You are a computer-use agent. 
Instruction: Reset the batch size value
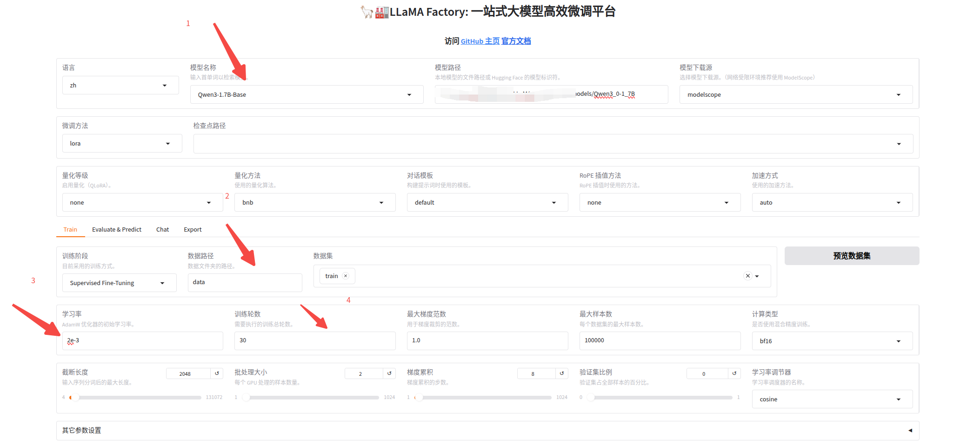pyautogui.click(x=389, y=373)
